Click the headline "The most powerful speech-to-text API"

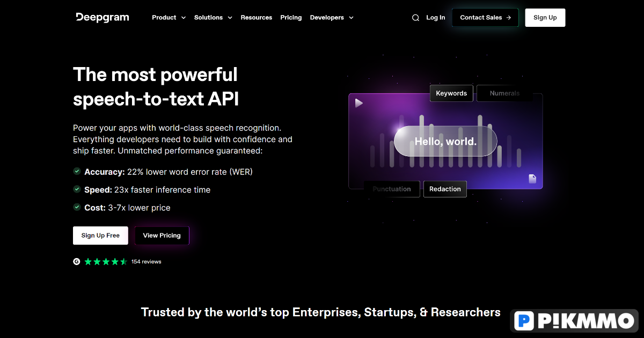click(156, 86)
